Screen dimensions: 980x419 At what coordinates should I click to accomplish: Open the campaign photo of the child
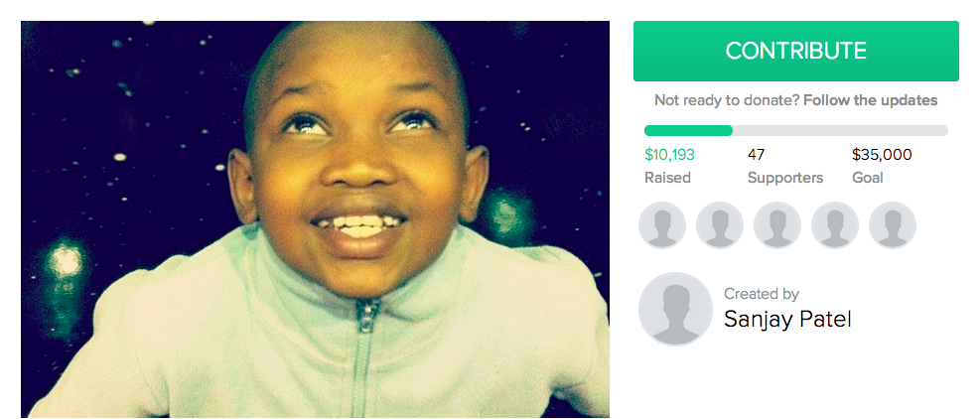(315, 218)
